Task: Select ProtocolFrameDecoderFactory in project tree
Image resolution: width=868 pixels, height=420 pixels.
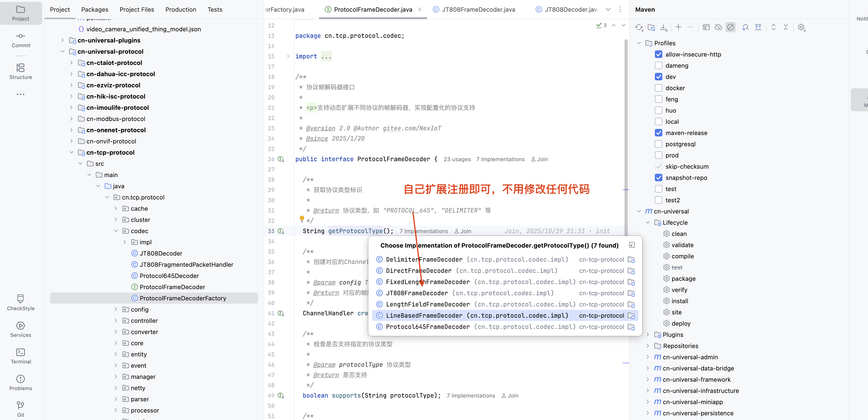Action: click(x=154, y=298)
